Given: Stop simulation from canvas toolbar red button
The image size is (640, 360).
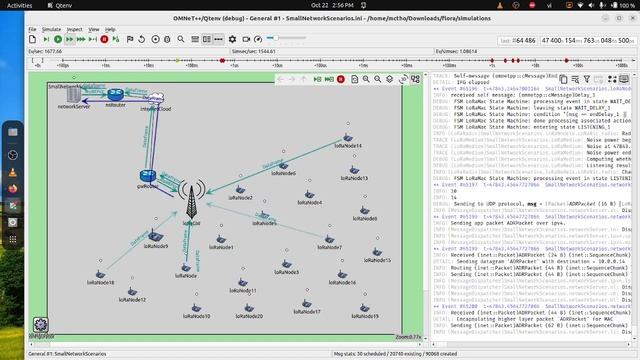Looking at the screenshot, I should tap(341, 79).
